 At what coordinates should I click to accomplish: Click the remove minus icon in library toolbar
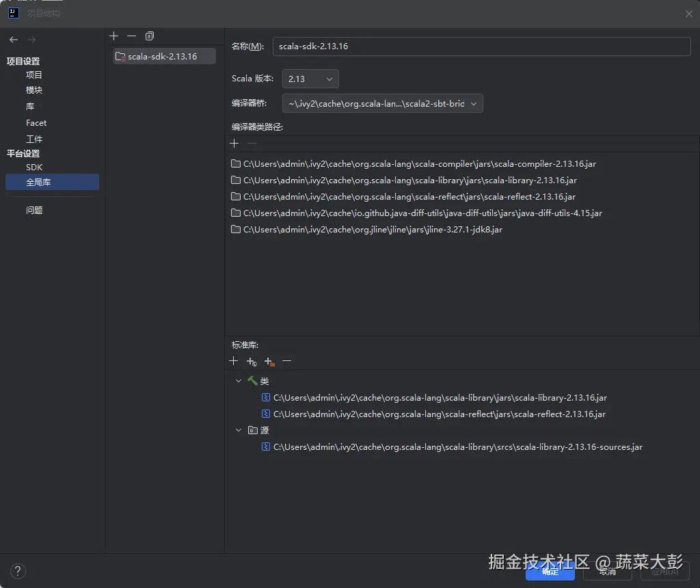pyautogui.click(x=131, y=36)
